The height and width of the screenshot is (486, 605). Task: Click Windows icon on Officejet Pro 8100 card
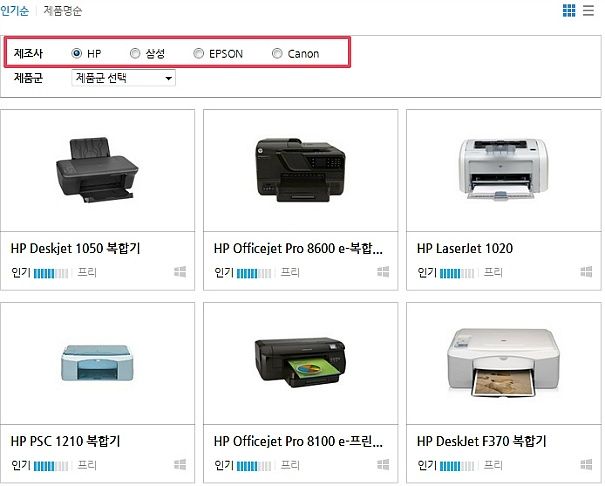tap(383, 465)
